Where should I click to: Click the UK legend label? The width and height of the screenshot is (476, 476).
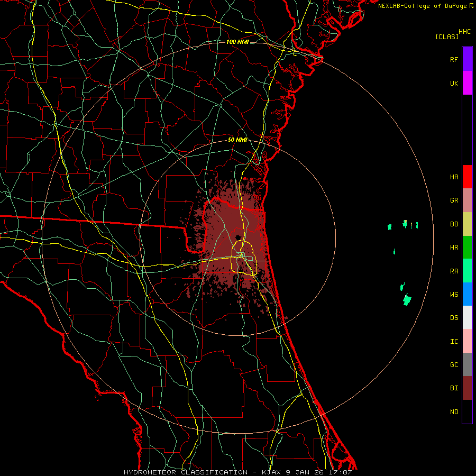[454, 83]
